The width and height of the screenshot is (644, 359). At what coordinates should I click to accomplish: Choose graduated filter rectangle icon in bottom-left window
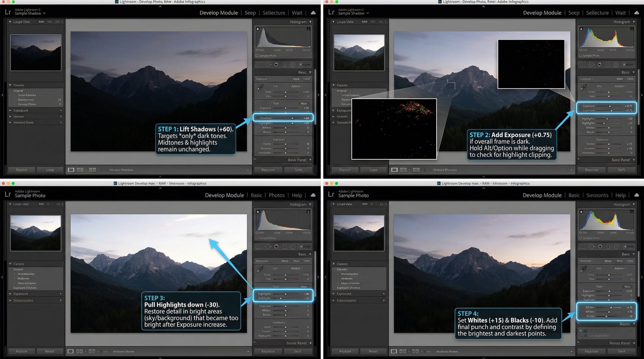tap(284, 247)
